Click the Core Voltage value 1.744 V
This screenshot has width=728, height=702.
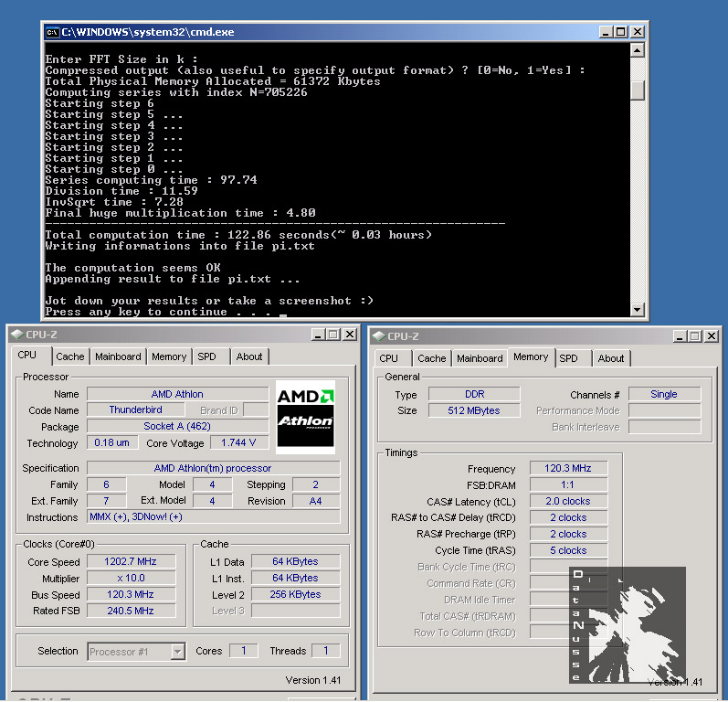[239, 442]
